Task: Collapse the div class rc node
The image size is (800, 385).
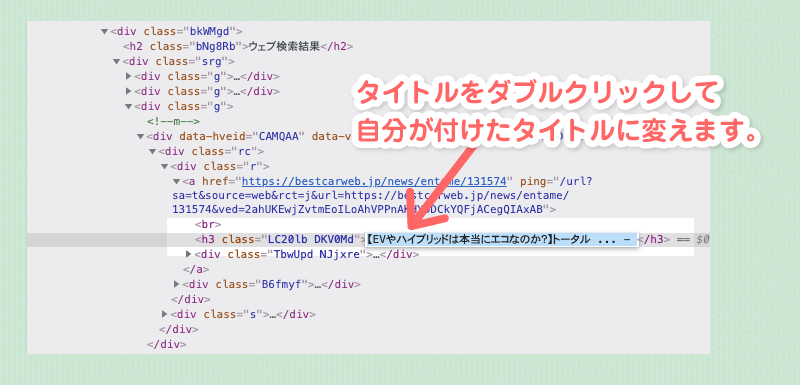Action: [x=152, y=151]
